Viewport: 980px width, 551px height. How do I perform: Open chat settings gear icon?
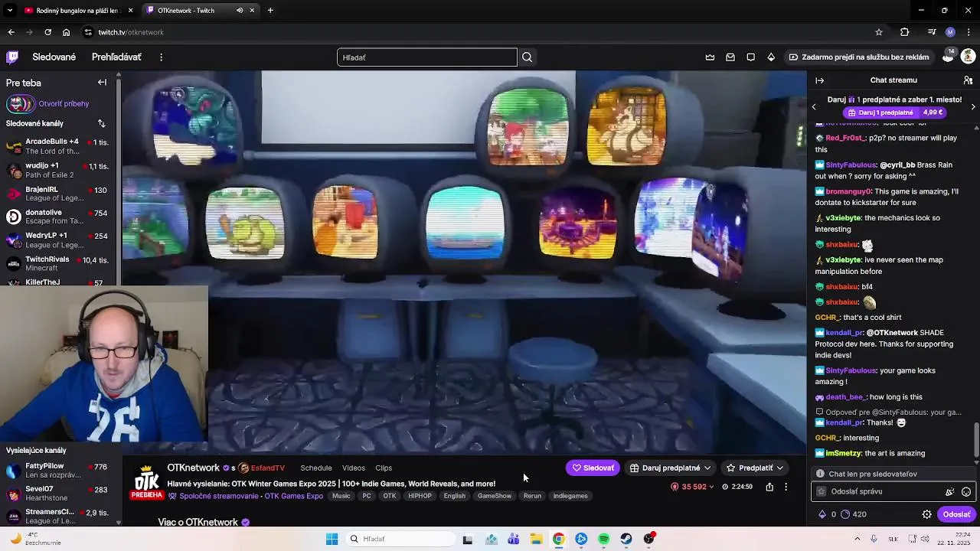[926, 514]
